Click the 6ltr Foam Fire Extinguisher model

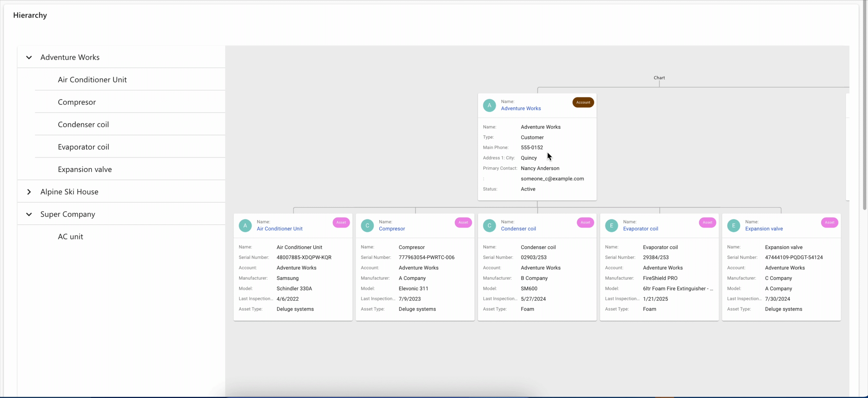click(678, 288)
